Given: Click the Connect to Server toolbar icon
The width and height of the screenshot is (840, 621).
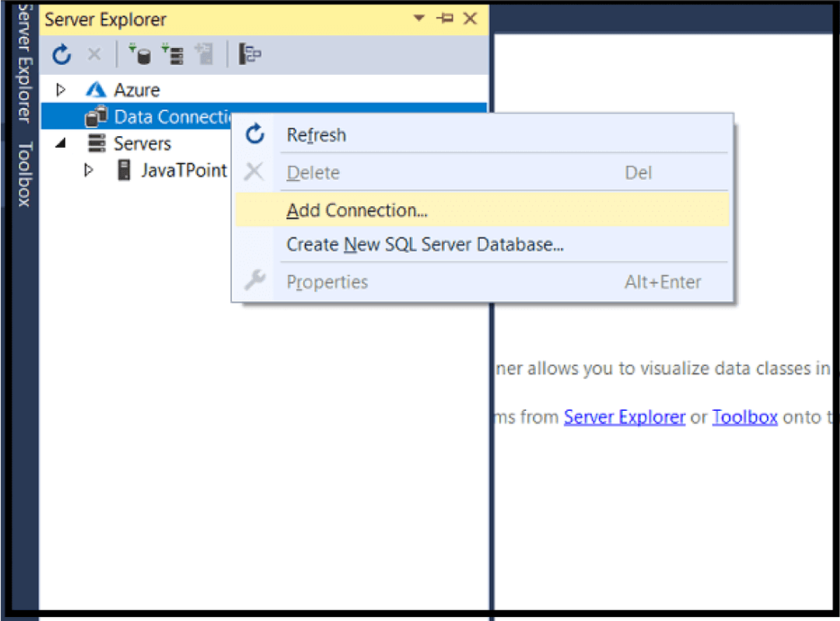Looking at the screenshot, I should (172, 54).
